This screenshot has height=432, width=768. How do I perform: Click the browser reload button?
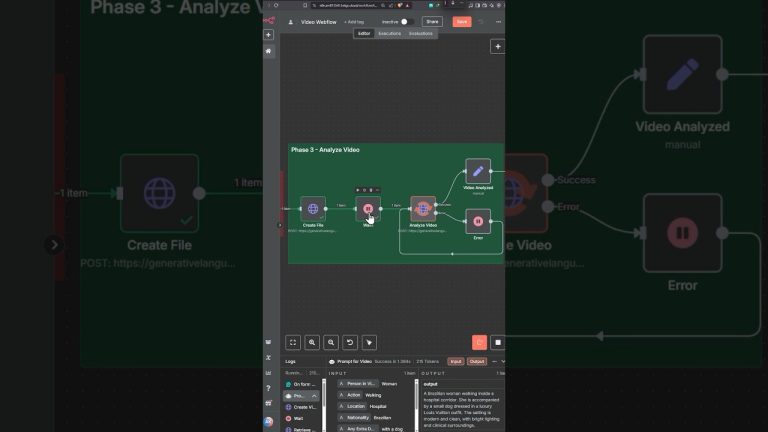point(276,5)
